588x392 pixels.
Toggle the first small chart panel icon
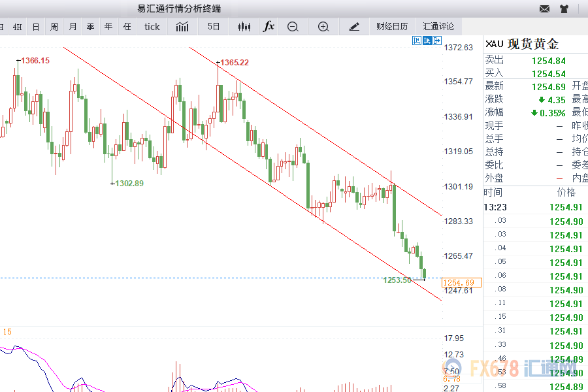pos(417,41)
